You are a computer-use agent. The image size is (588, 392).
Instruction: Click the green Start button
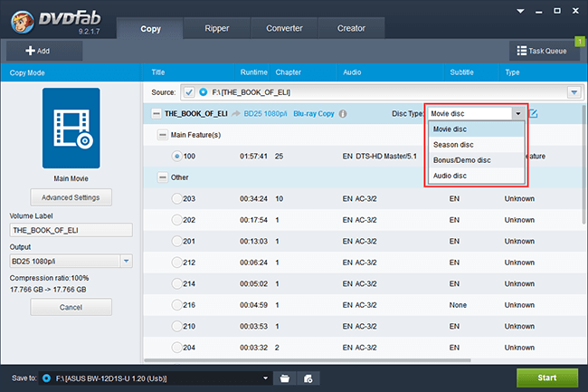coord(547,378)
